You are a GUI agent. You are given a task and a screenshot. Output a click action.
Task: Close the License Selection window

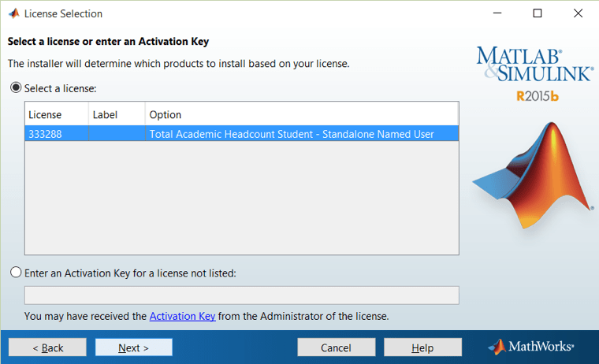coord(577,13)
